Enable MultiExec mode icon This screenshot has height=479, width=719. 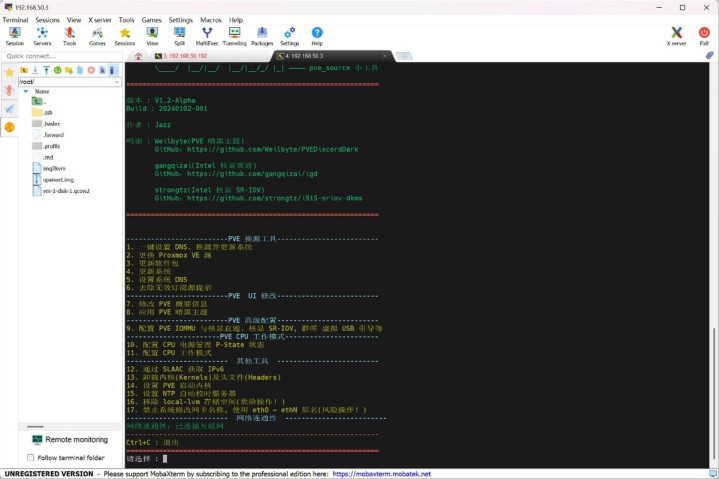pos(207,36)
